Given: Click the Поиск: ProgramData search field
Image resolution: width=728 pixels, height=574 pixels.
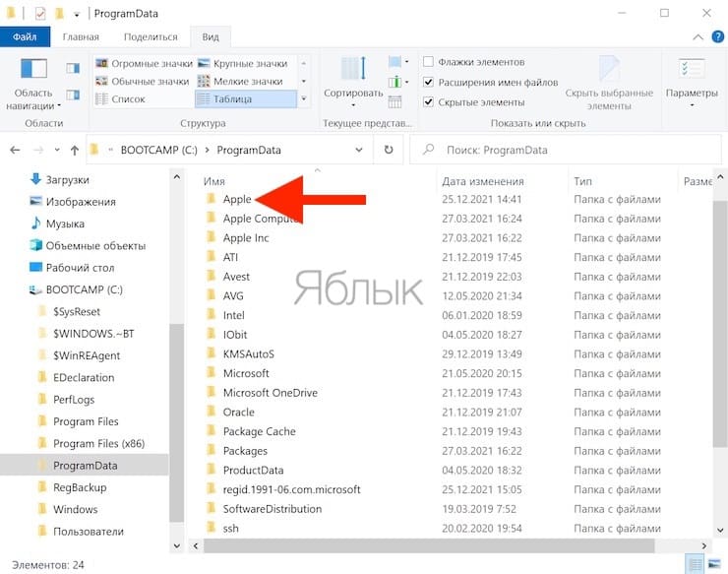Looking at the screenshot, I should coord(565,150).
